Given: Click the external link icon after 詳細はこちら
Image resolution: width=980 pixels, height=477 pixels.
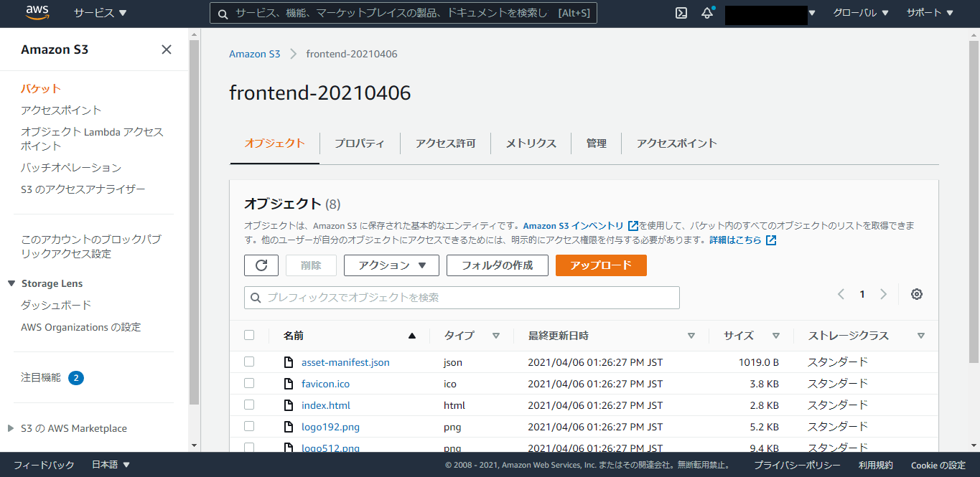Looking at the screenshot, I should pos(771,240).
